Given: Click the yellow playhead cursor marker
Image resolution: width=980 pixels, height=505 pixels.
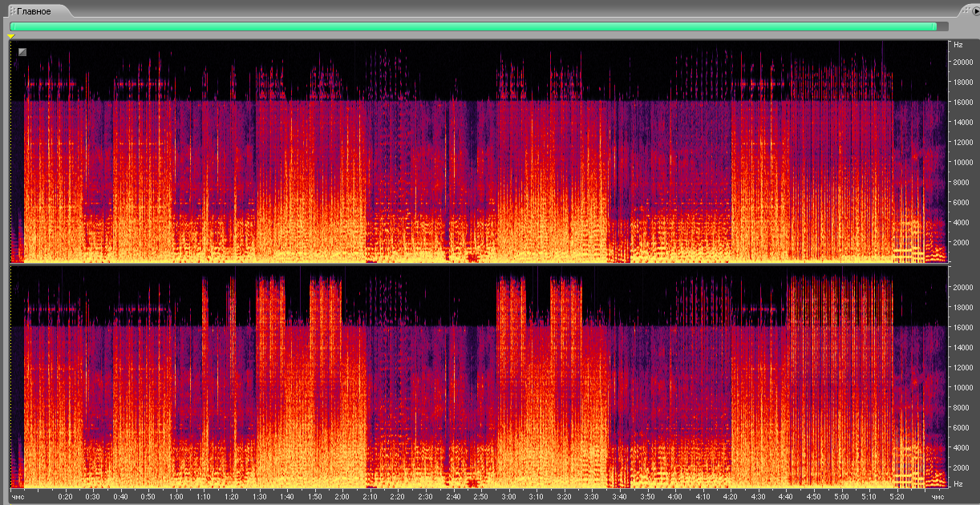Looking at the screenshot, I should (11, 37).
